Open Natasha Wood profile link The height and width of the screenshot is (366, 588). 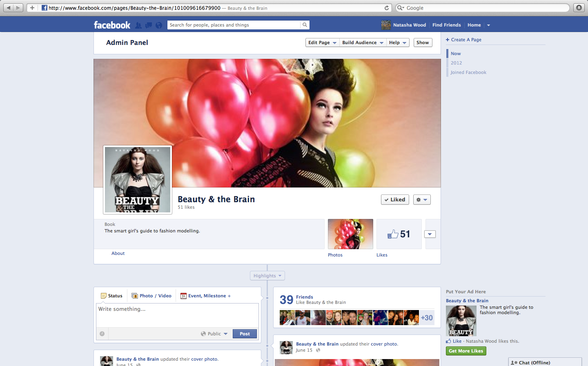410,25
